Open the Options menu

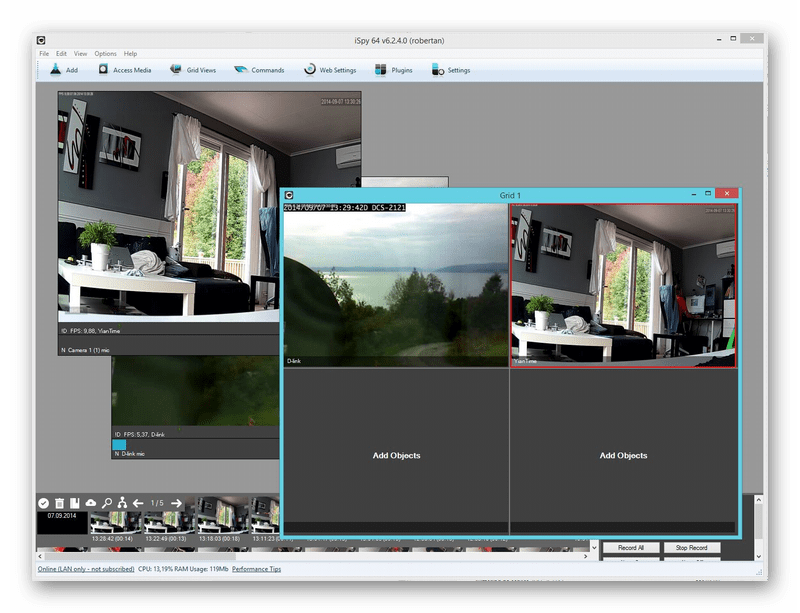pos(105,54)
